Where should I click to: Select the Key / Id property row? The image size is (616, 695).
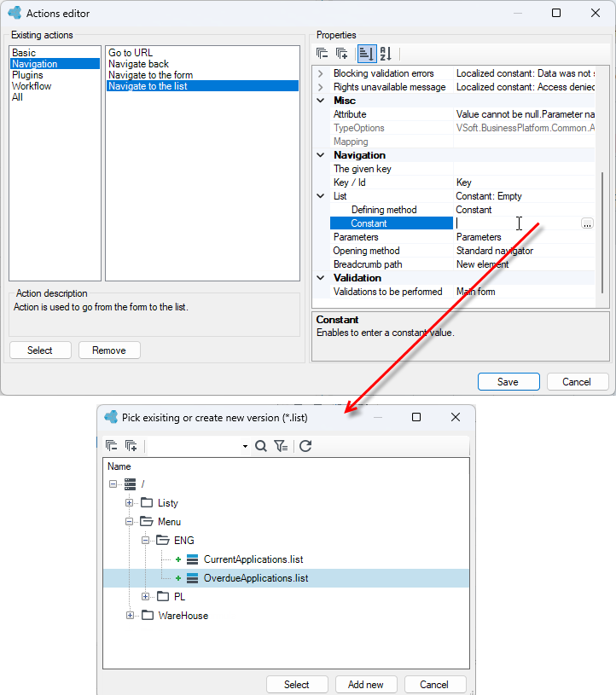click(x=462, y=182)
